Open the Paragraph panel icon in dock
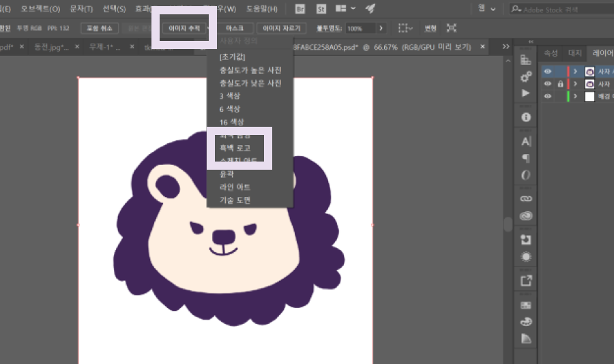 click(526, 159)
